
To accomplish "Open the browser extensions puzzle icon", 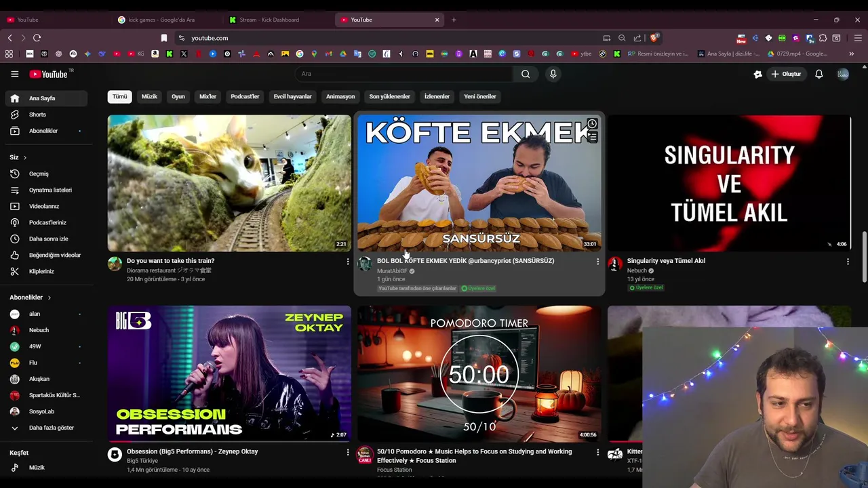I will click(823, 38).
